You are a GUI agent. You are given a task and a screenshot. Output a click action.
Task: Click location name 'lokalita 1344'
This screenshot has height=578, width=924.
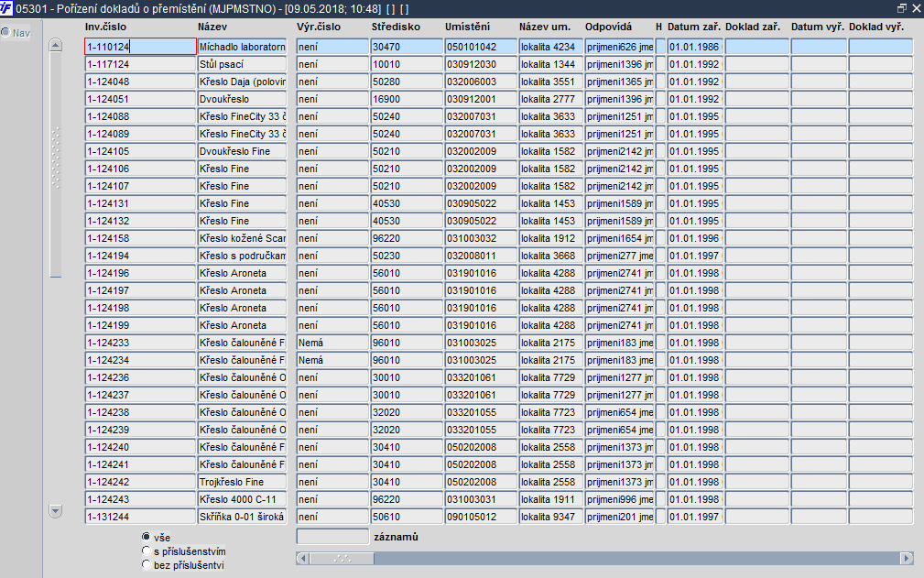[551, 64]
